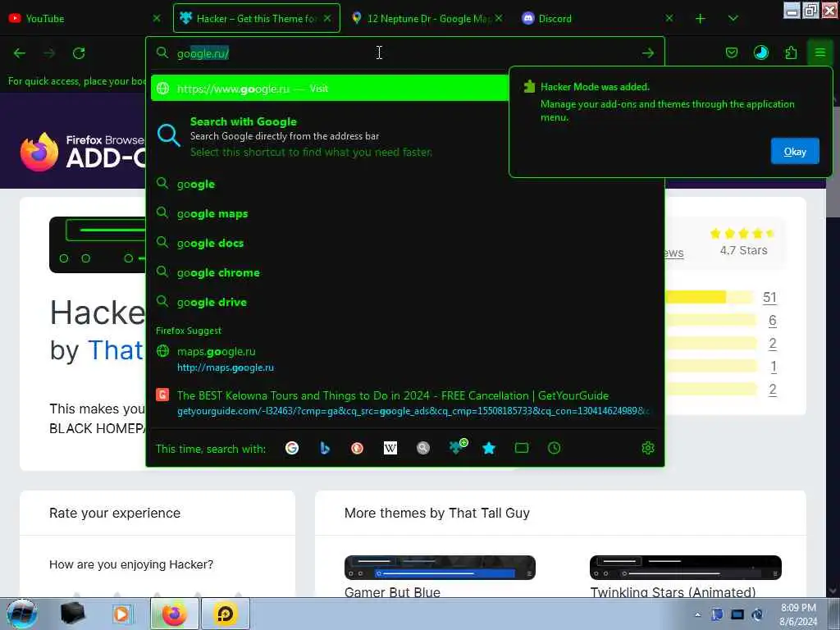Open Firefox from the taskbar

coord(175,614)
